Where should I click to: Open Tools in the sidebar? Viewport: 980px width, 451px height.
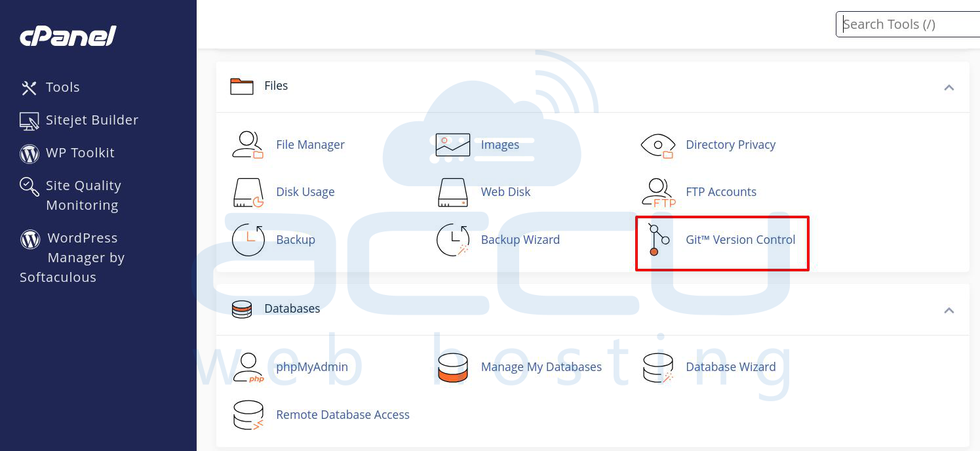pyautogui.click(x=63, y=87)
